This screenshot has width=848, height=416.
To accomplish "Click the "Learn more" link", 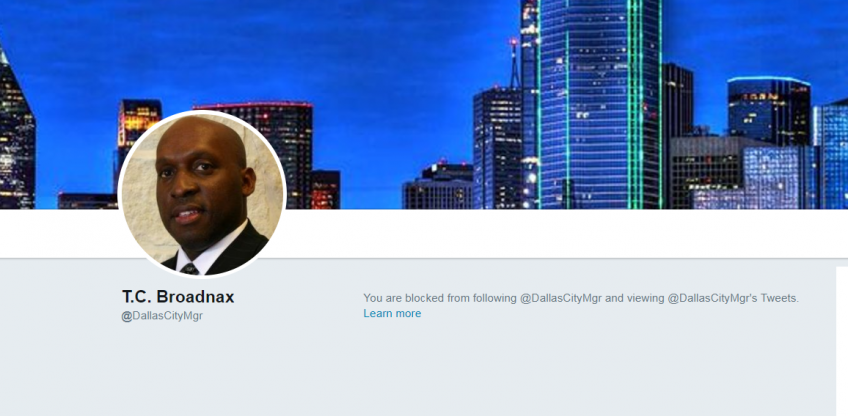I will coord(392,314).
